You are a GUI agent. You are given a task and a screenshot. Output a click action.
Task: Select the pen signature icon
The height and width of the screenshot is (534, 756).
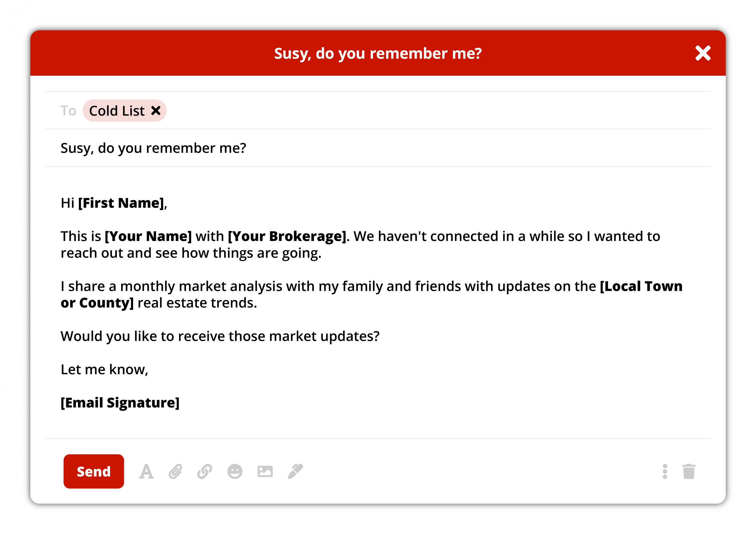point(295,471)
